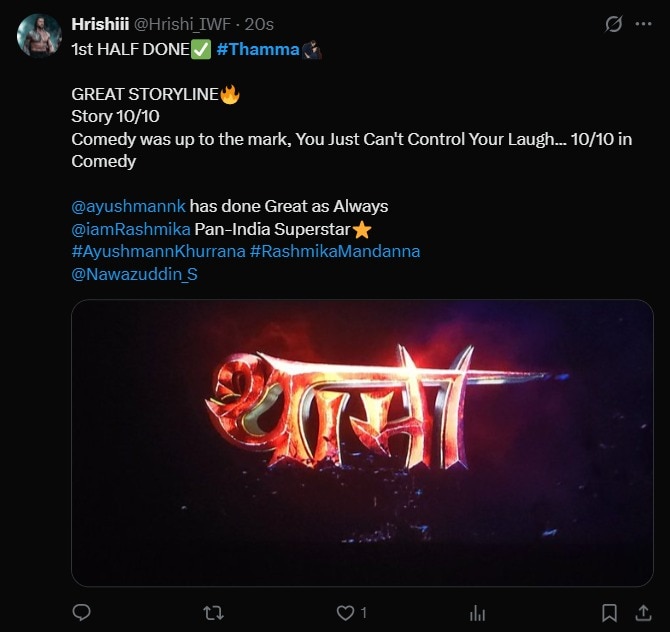This screenshot has height=632, width=670.
Task: Visit the @Nawazuddin_S mention
Action: tap(134, 273)
